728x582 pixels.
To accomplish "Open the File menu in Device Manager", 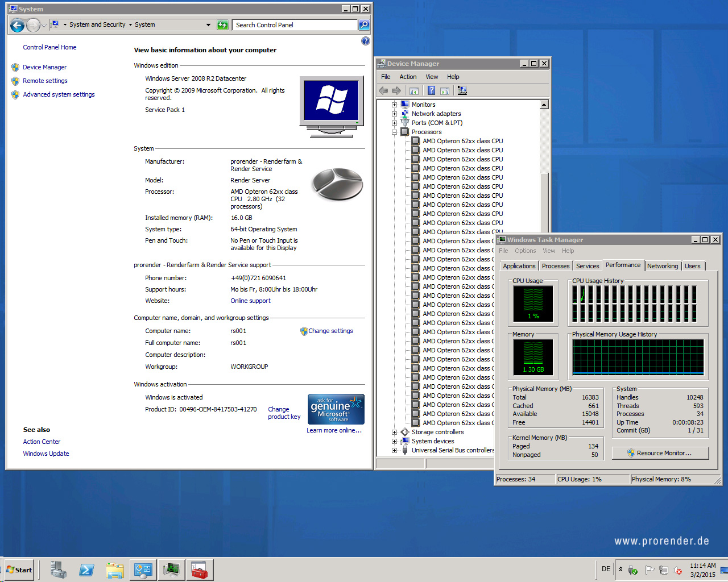I will 386,77.
